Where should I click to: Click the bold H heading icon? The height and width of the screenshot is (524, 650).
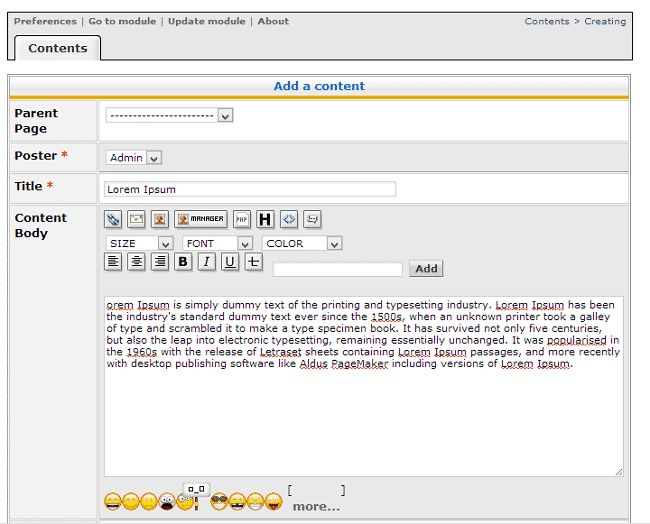[x=265, y=219]
